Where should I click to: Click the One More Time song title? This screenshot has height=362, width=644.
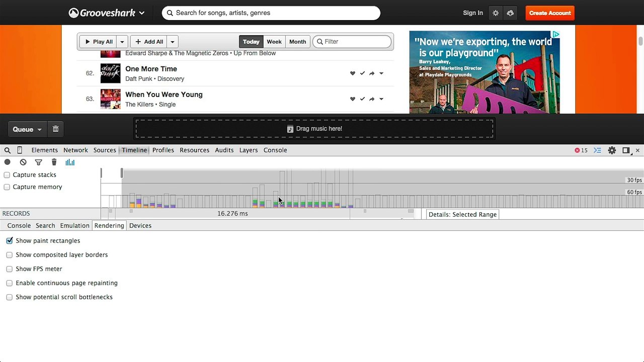pos(151,69)
